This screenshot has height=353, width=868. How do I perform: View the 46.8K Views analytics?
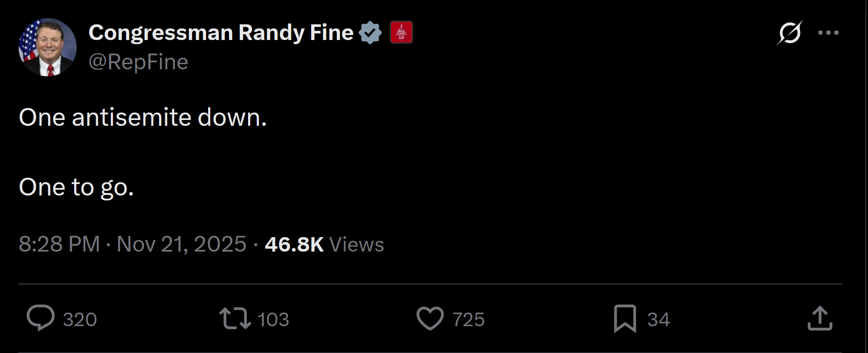coord(324,244)
